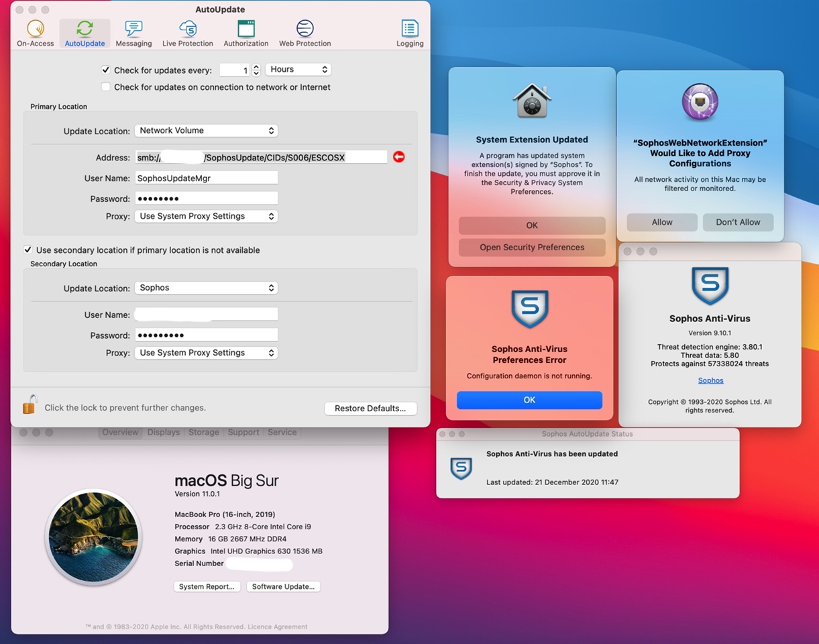Switch to Displays tab in About This Mac
Screen dimensions: 819x644
coord(164,433)
